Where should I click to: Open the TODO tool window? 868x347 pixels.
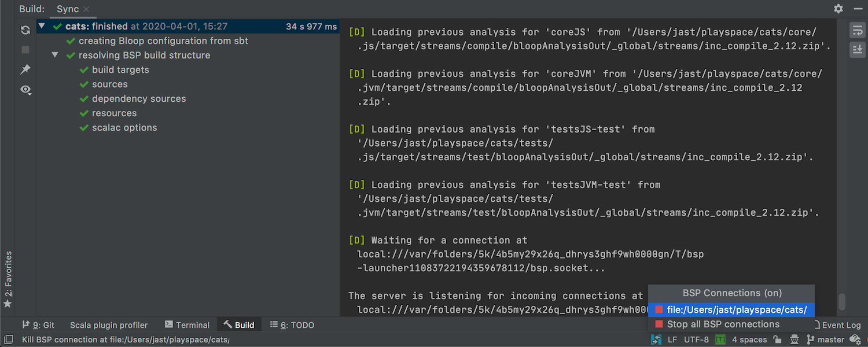[292, 325]
